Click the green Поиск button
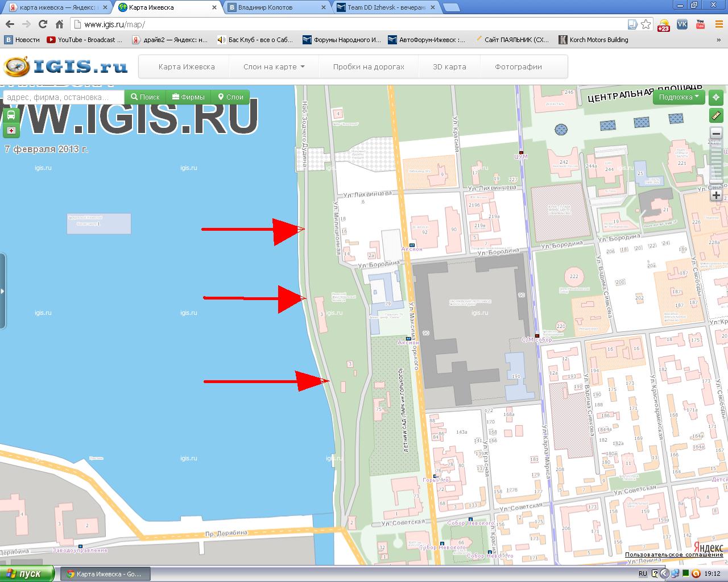728x582 pixels. click(145, 97)
